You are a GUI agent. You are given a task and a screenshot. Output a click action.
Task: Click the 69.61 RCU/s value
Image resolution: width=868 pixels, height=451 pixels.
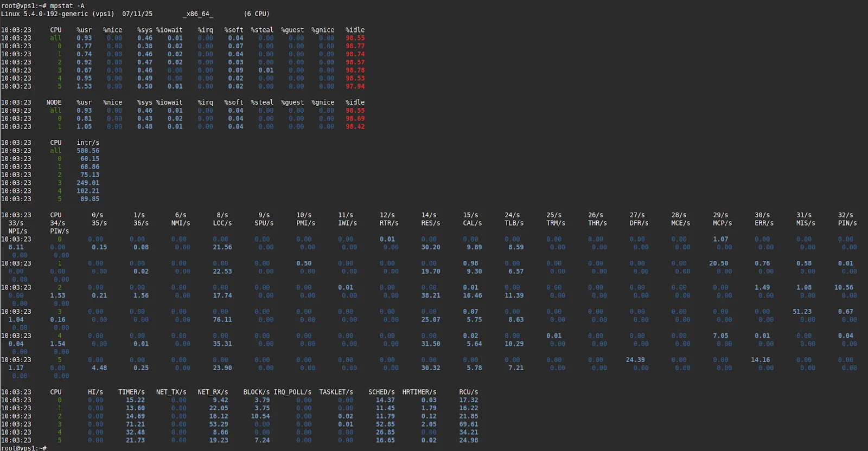(468, 424)
